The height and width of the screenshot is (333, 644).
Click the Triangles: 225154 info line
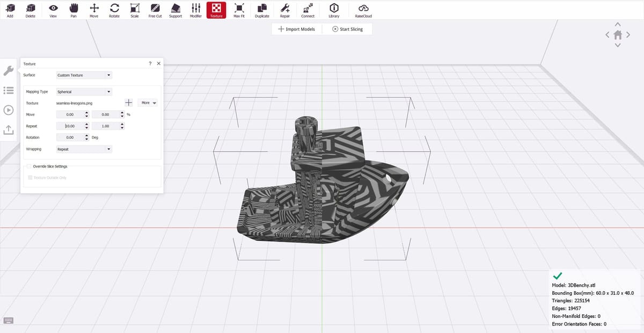[x=571, y=301]
